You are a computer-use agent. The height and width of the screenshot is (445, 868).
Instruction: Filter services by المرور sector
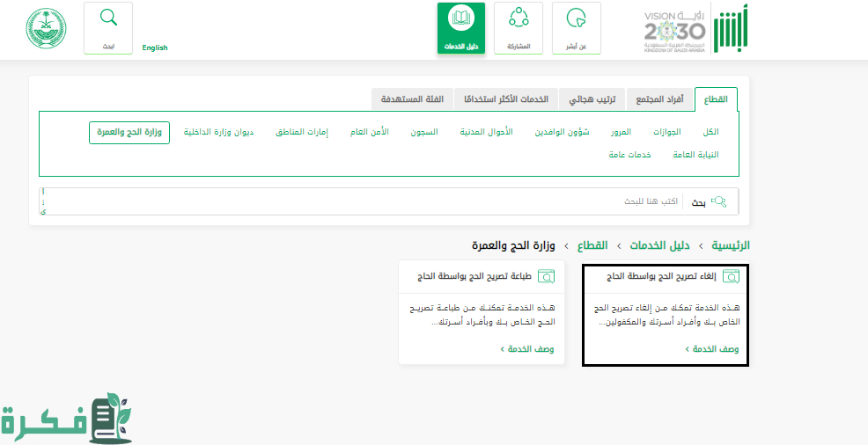(x=622, y=133)
